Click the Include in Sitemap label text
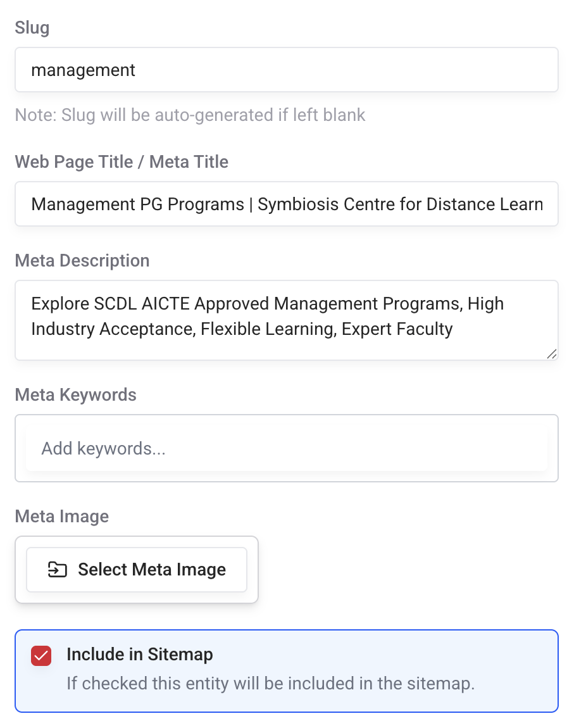 [x=140, y=654]
